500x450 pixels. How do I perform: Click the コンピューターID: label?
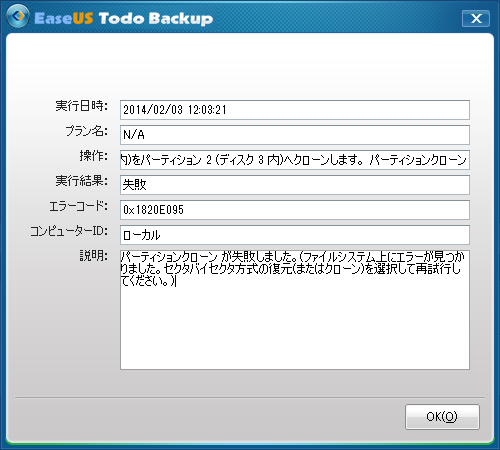click(x=69, y=231)
